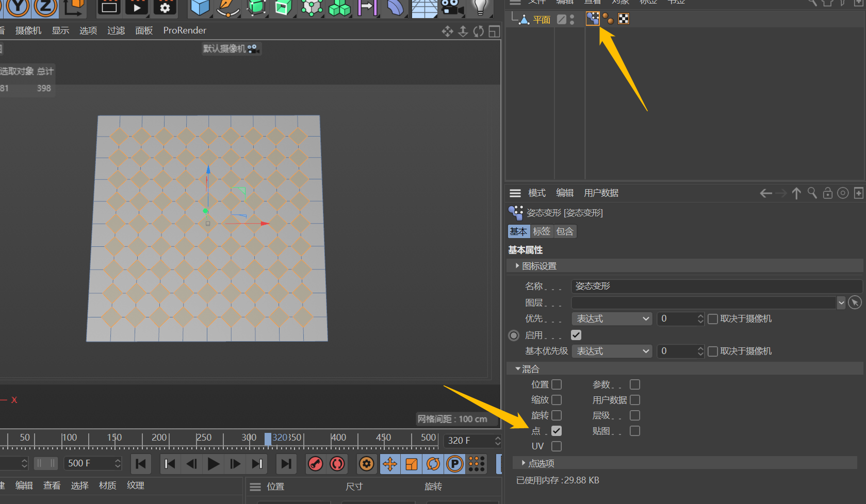
Task: Open the viewport 摄像机 menu
Action: coord(28,30)
